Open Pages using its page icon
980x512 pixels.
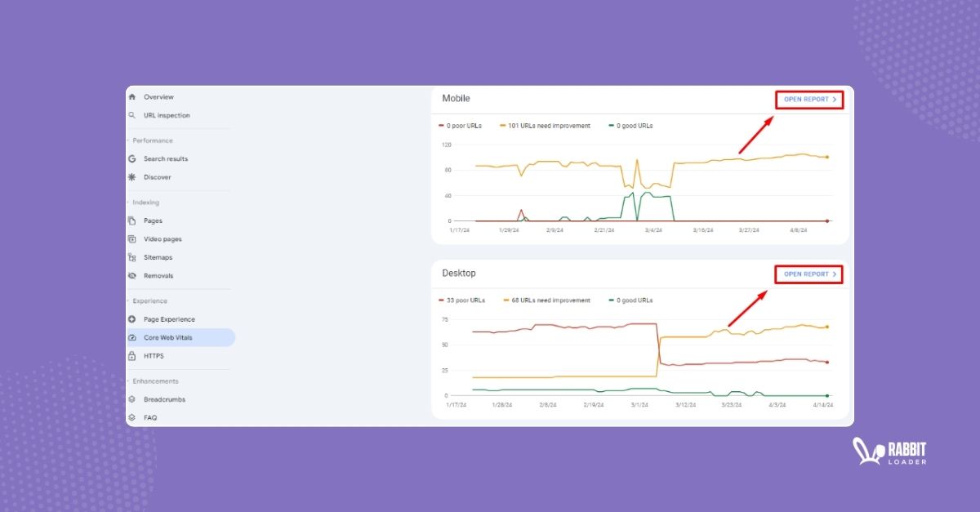pos(132,220)
